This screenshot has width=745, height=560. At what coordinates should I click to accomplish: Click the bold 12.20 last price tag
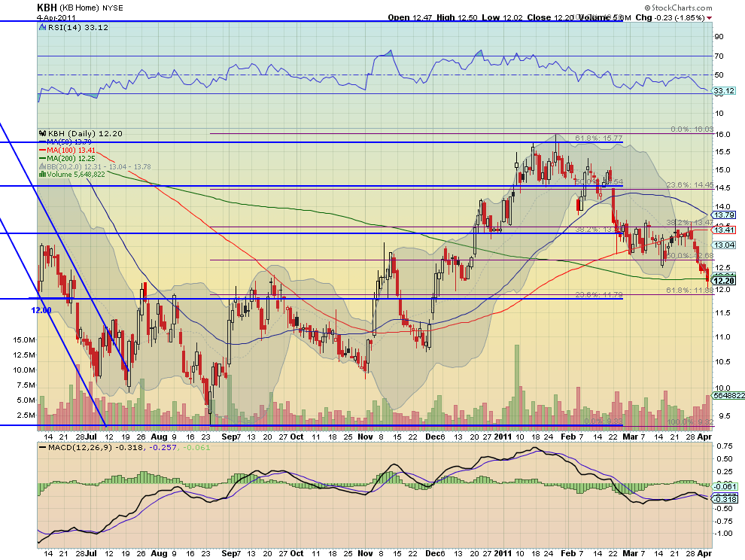[724, 281]
